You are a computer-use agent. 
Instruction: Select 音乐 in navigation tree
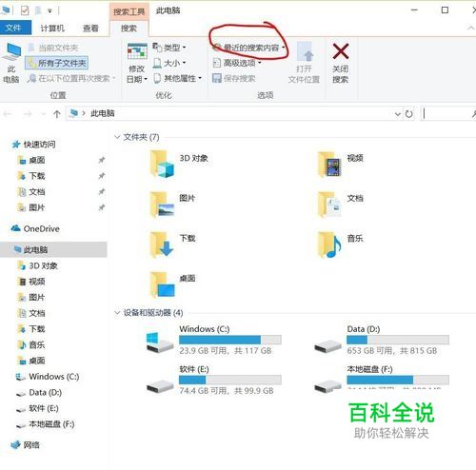point(31,344)
